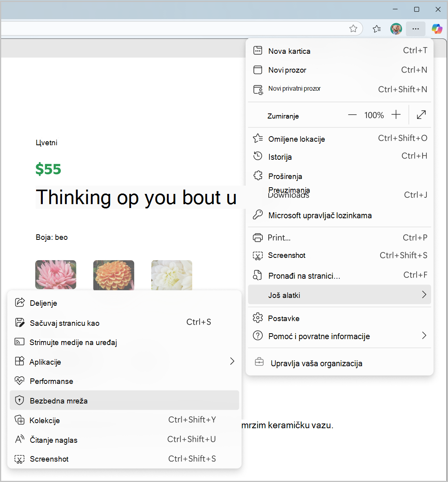Select Novi prozor menu item
Image resolution: width=448 pixels, height=482 pixels.
coord(340,70)
